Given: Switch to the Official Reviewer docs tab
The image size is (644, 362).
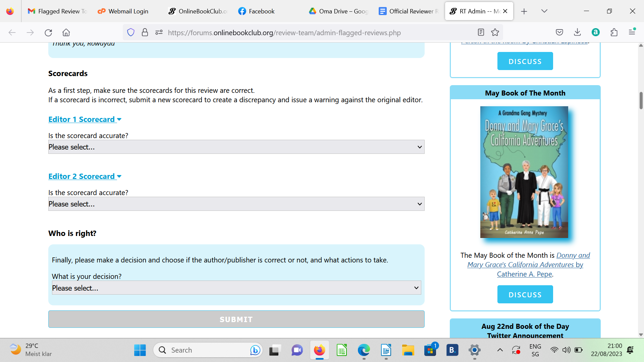Looking at the screenshot, I should [409, 11].
